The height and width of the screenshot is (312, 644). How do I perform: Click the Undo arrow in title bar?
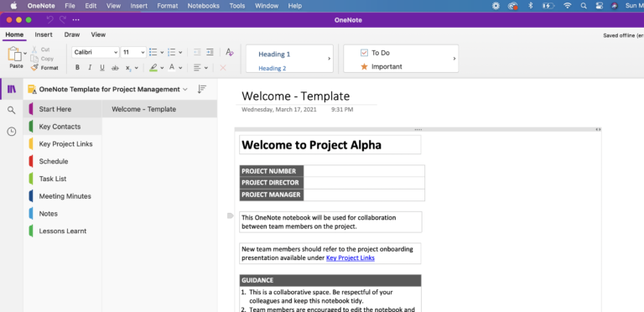[x=49, y=19]
